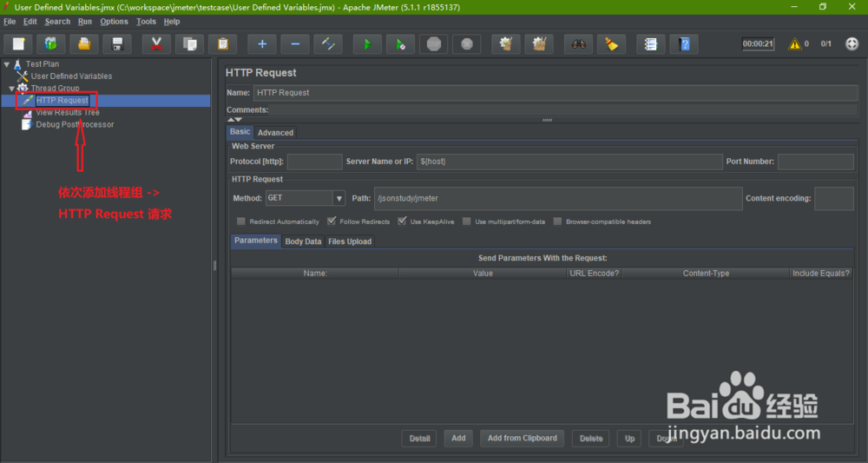Viewport: 868px width, 463px height.
Task: Switch to the Files Upload tab
Action: (x=349, y=241)
